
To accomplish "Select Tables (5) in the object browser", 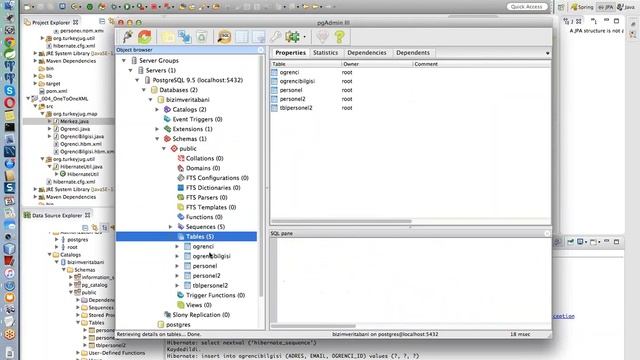I will pyautogui.click(x=186, y=236).
